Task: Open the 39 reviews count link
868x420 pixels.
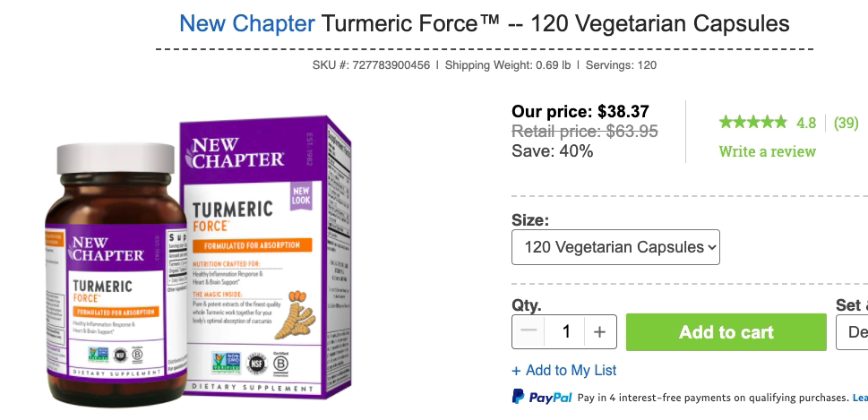Action: (846, 123)
